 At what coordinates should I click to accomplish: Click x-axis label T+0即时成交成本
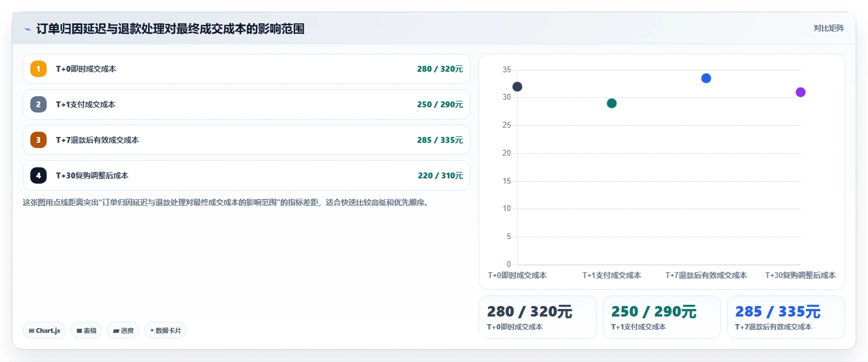click(x=517, y=275)
